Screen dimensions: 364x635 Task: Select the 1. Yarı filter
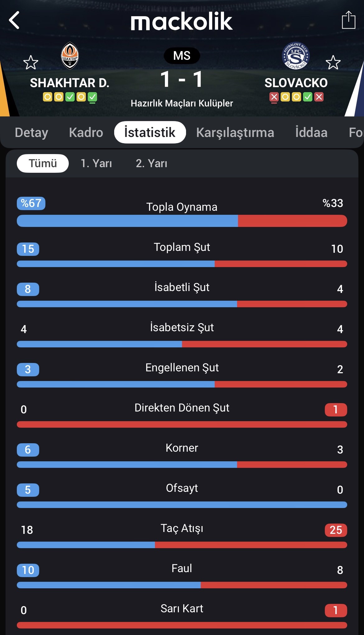pos(96,163)
